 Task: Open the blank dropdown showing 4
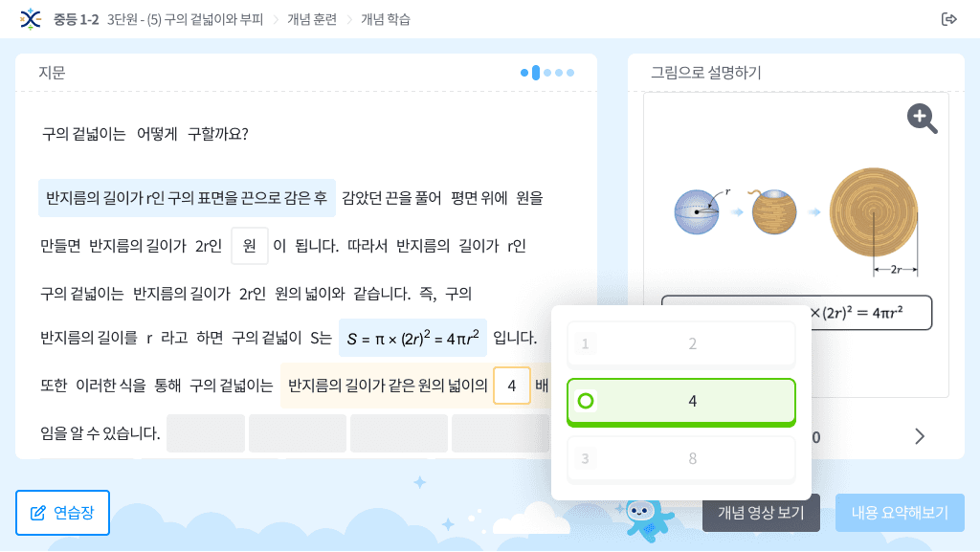coord(512,386)
